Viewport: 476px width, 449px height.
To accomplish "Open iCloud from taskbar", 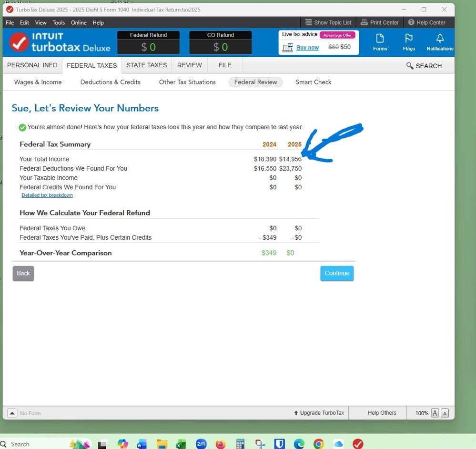I will coord(338,444).
